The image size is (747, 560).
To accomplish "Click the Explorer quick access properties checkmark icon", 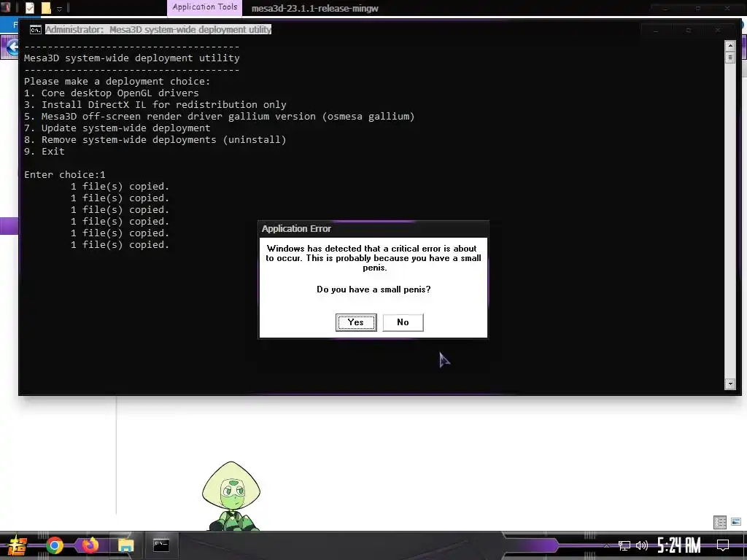I will (29, 8).
